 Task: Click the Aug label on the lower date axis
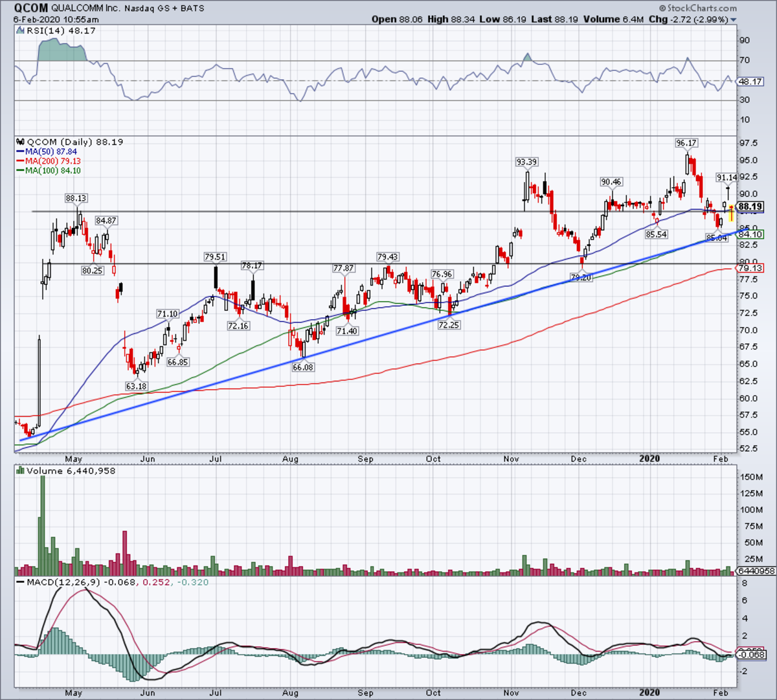coord(290,692)
